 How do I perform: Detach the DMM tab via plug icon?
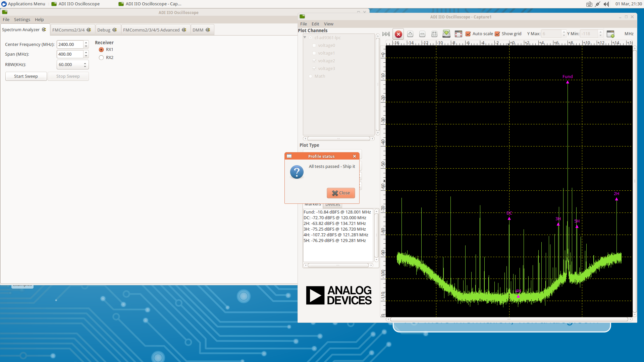(208, 30)
